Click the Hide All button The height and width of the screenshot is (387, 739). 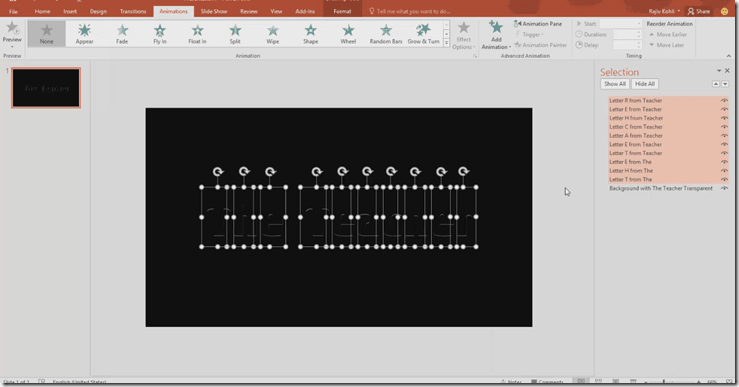coord(645,84)
